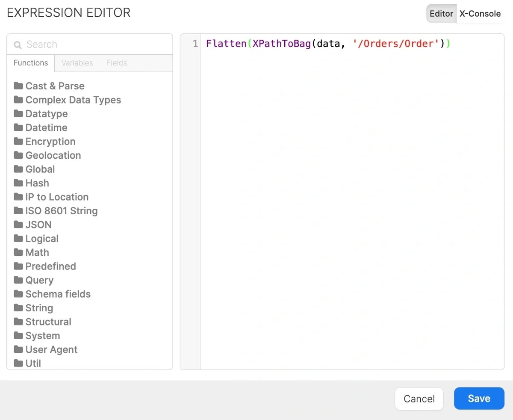Open the Functions tab
The height and width of the screenshot is (420, 513).
click(31, 63)
